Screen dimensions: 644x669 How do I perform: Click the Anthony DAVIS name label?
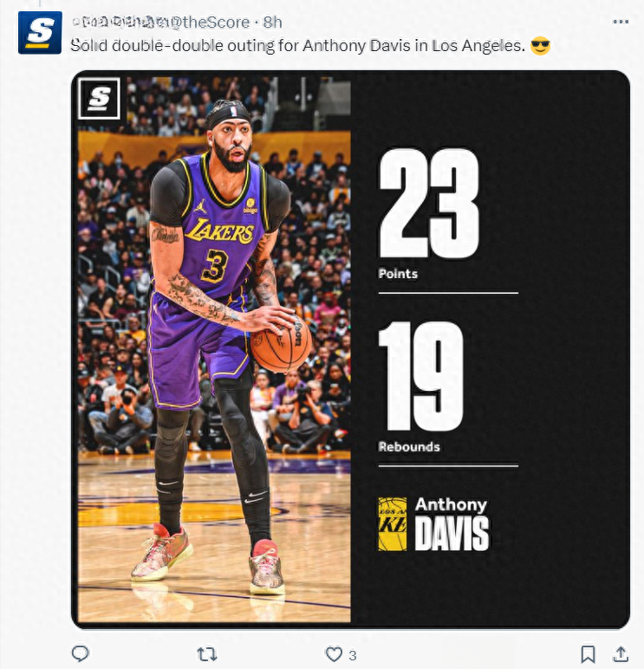[x=452, y=524]
